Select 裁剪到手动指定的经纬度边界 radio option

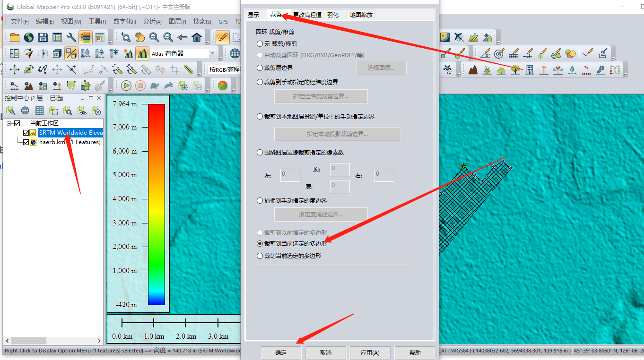pos(260,82)
